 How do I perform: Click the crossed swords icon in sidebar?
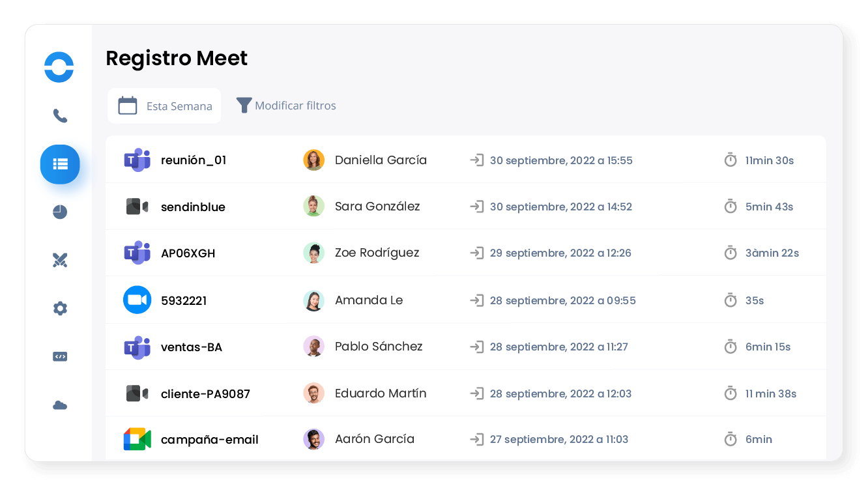(x=60, y=261)
